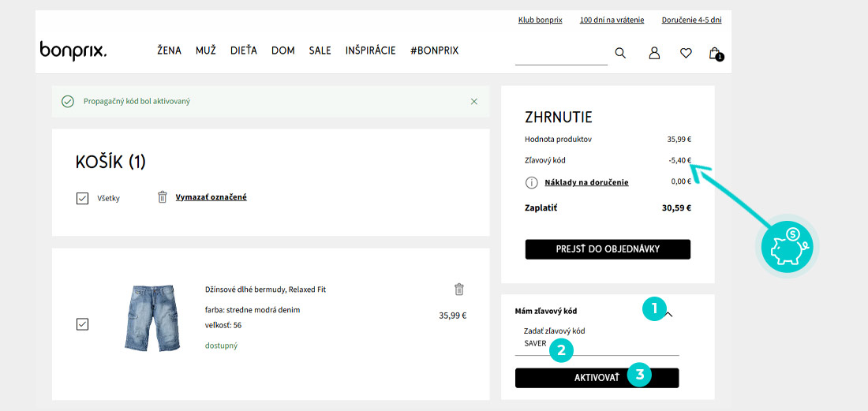Open the SALE menu

[x=320, y=51]
